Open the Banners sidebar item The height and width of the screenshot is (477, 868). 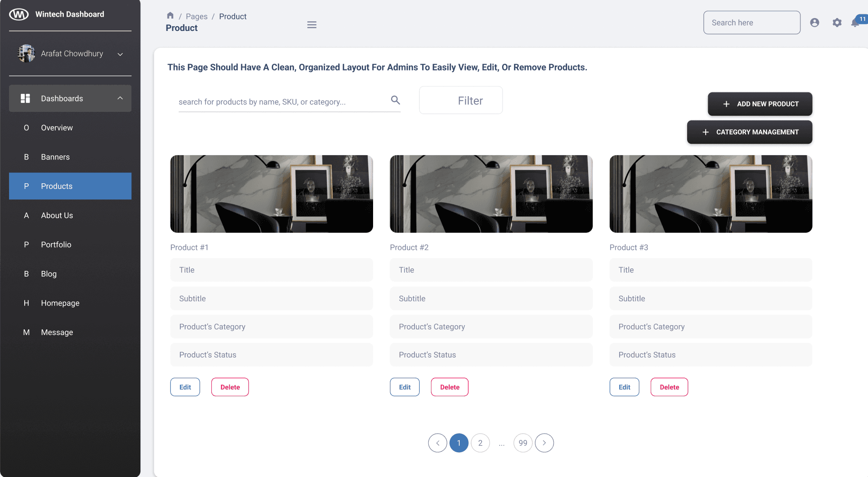(x=55, y=157)
